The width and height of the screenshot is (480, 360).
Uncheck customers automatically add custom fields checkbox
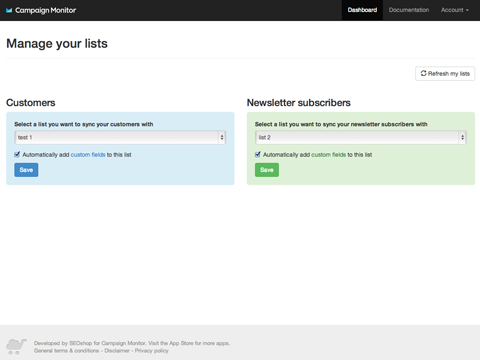point(17,154)
